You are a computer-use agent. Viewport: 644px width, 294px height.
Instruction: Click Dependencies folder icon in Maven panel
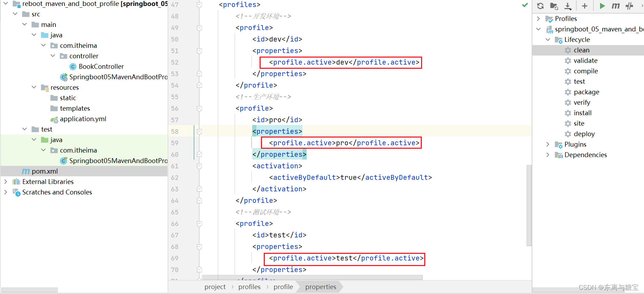coord(559,155)
